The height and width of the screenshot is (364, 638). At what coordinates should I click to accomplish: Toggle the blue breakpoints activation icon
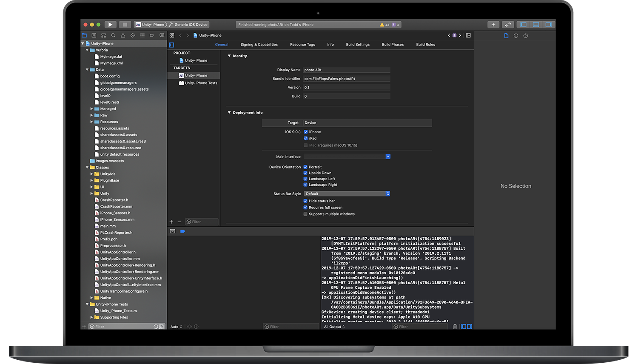click(182, 231)
